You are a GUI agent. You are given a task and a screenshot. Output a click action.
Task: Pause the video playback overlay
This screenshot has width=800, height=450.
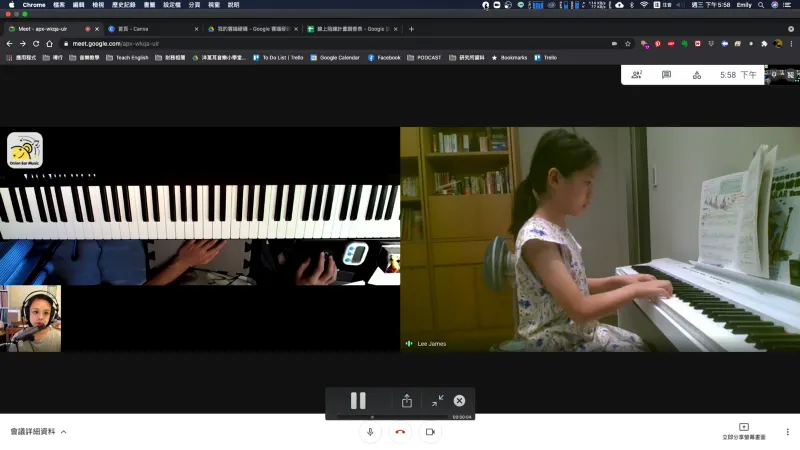358,401
